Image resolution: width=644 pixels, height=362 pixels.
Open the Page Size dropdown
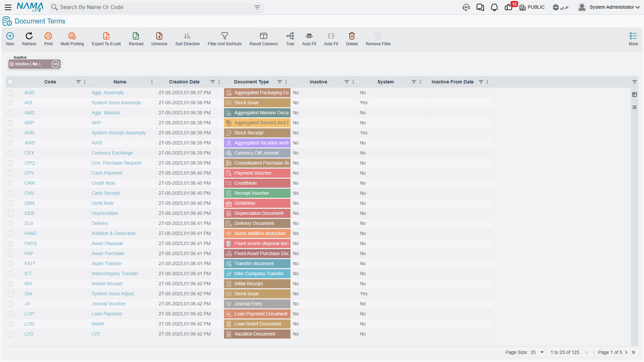(537, 352)
